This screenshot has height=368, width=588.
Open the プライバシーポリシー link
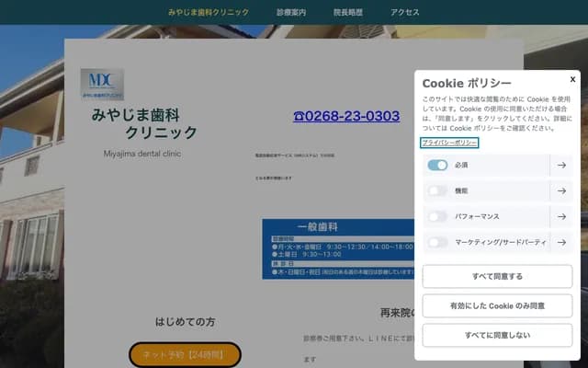pos(449,144)
